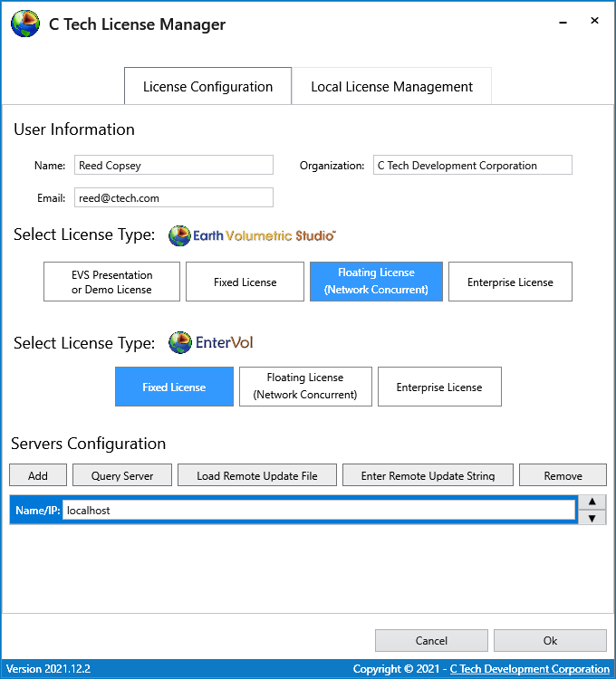Select EVS Enterprise License option
The width and height of the screenshot is (616, 679).
[x=510, y=282]
